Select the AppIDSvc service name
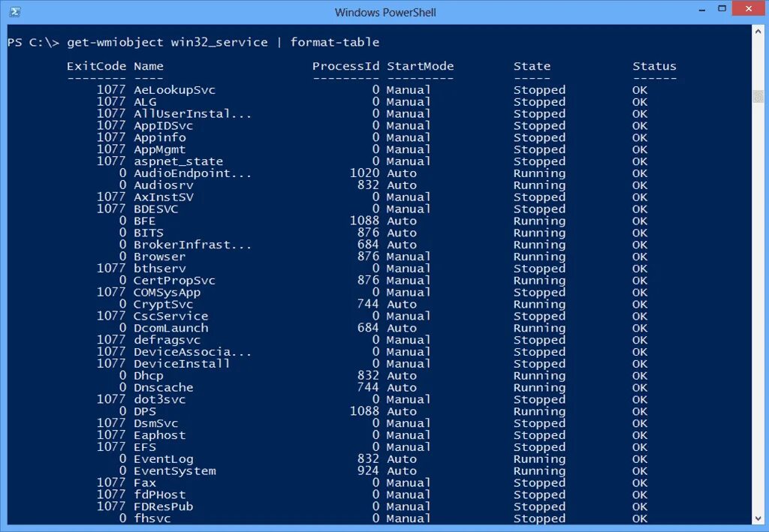 tap(163, 126)
